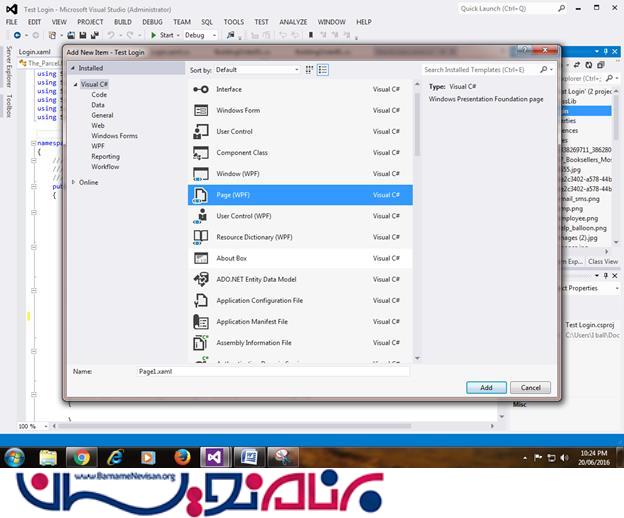Open Microsoft Word from the taskbar

250,458
